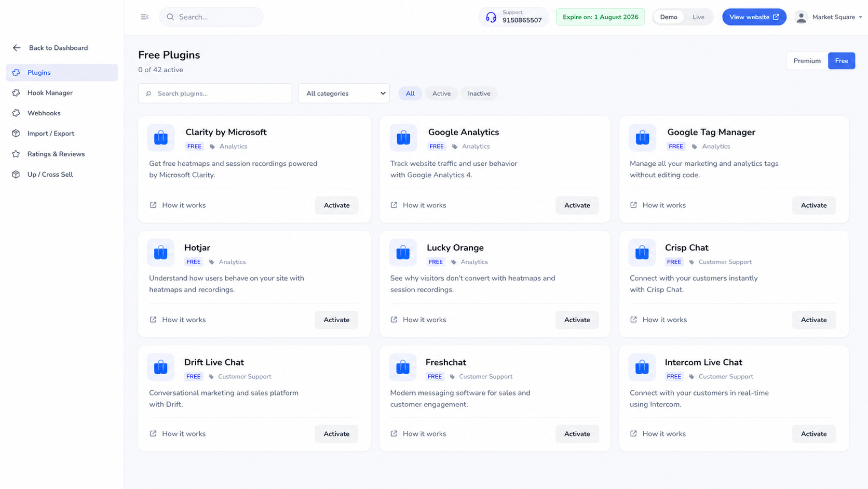Collapse the sidebar with the menu icon
This screenshot has height=489, width=868.
pos(145,17)
